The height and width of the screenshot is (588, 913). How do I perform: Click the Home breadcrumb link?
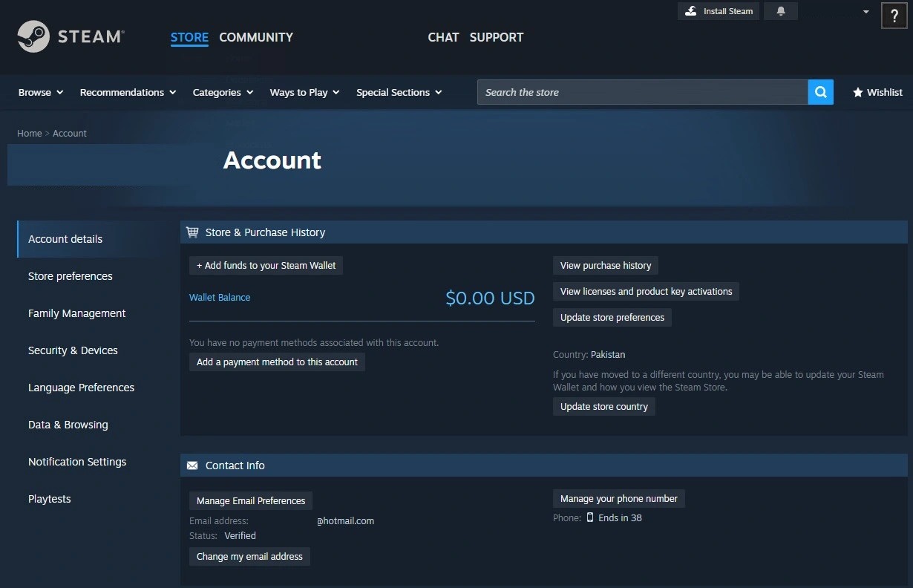[30, 134]
